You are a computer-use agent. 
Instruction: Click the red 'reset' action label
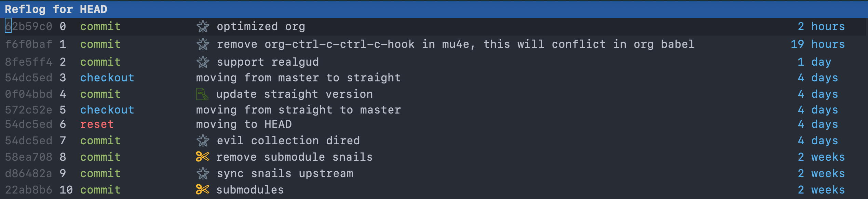[97, 124]
